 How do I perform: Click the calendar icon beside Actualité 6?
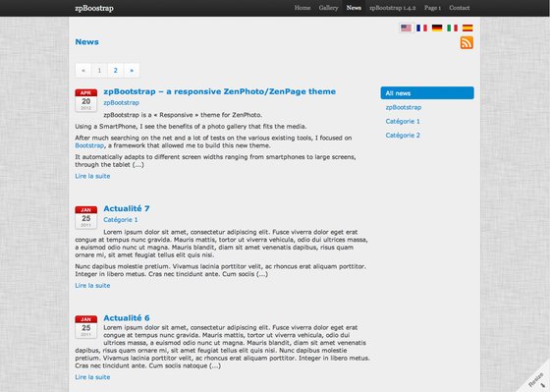(x=86, y=327)
